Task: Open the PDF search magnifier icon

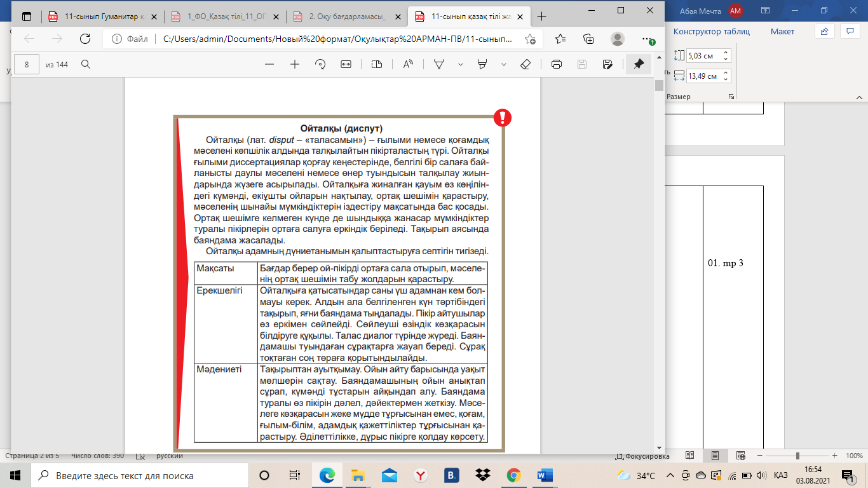Action: [85, 64]
